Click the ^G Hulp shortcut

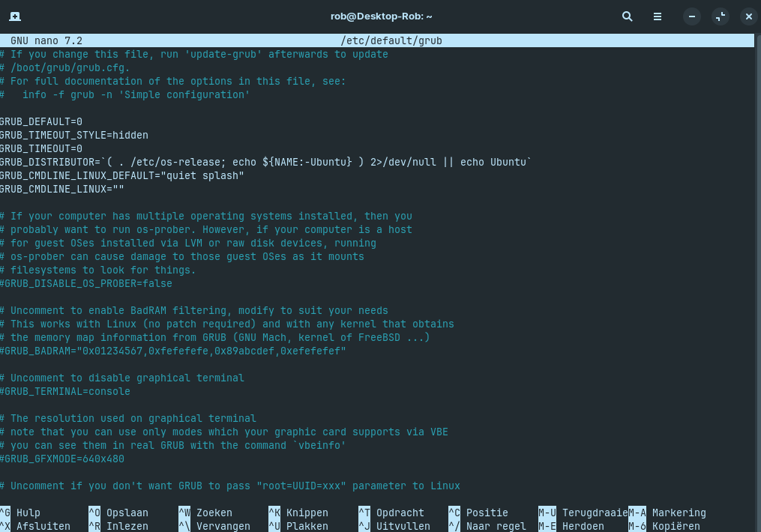[x=21, y=513]
